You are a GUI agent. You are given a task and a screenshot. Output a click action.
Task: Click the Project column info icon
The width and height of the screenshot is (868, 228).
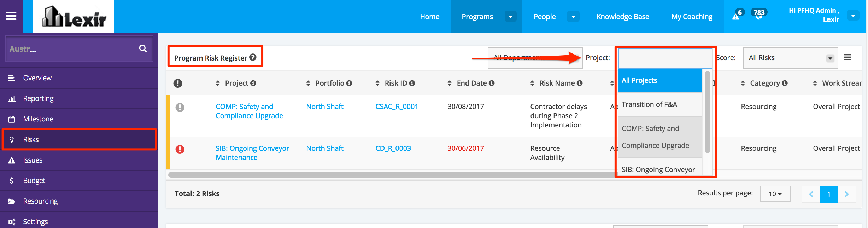(x=253, y=83)
